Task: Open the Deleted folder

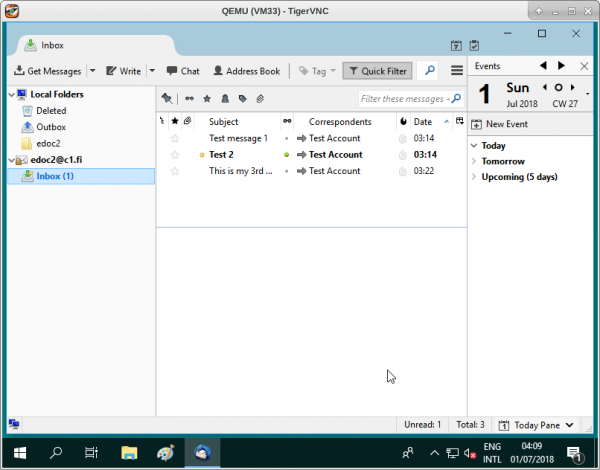Action: click(51, 111)
